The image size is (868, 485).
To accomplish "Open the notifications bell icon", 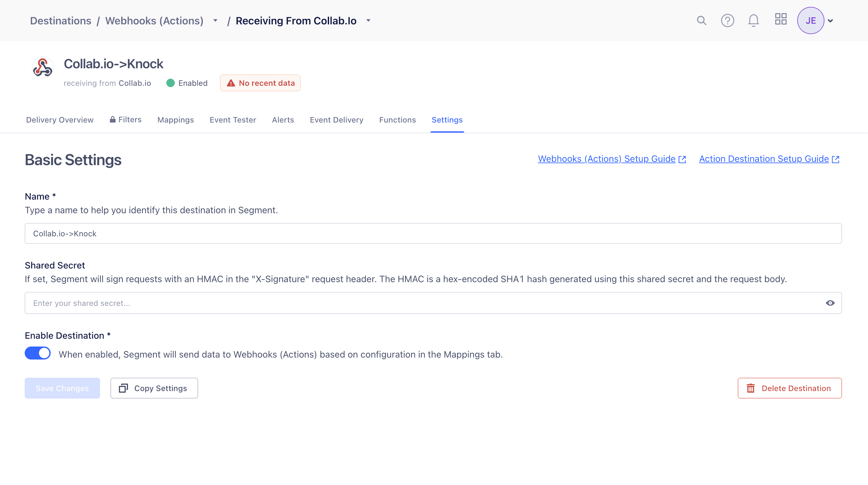I will 753,20.
